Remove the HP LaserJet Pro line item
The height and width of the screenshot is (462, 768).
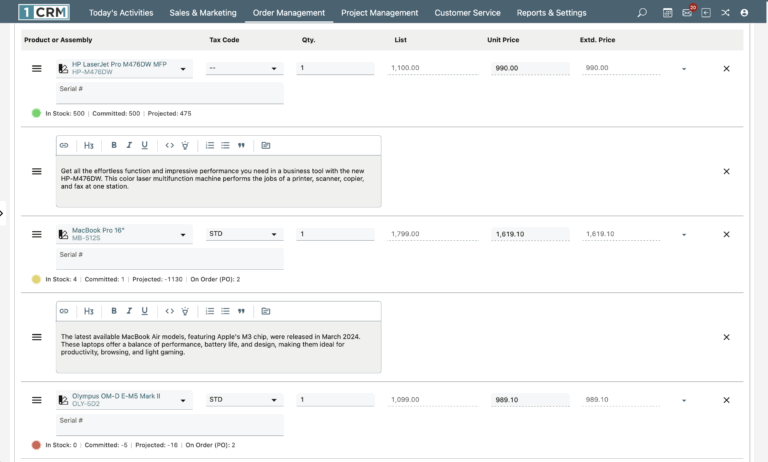pos(726,69)
